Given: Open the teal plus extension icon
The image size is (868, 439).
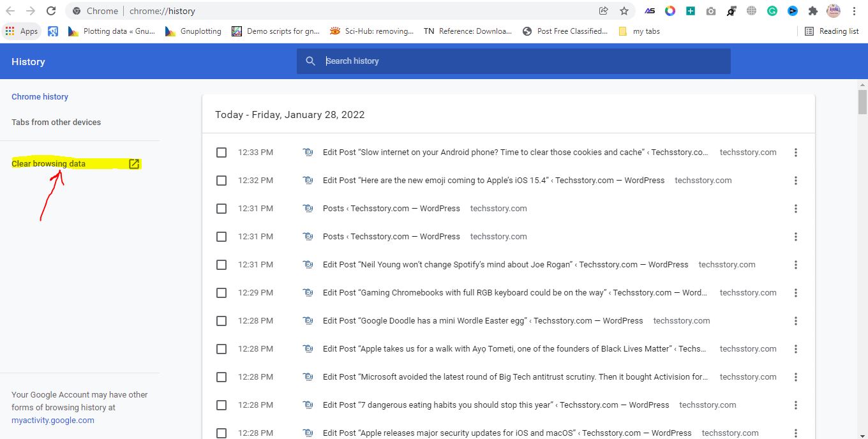Looking at the screenshot, I should tap(691, 11).
